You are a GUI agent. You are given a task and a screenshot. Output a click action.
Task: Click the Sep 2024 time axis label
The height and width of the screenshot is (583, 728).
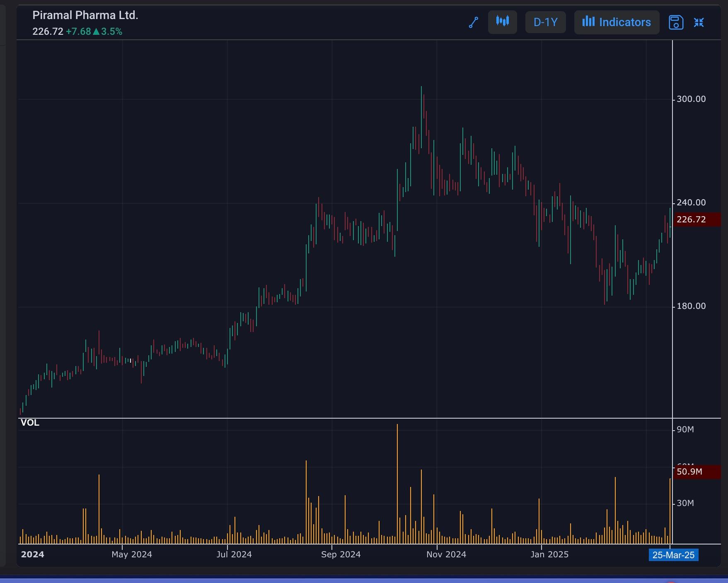[x=341, y=554]
